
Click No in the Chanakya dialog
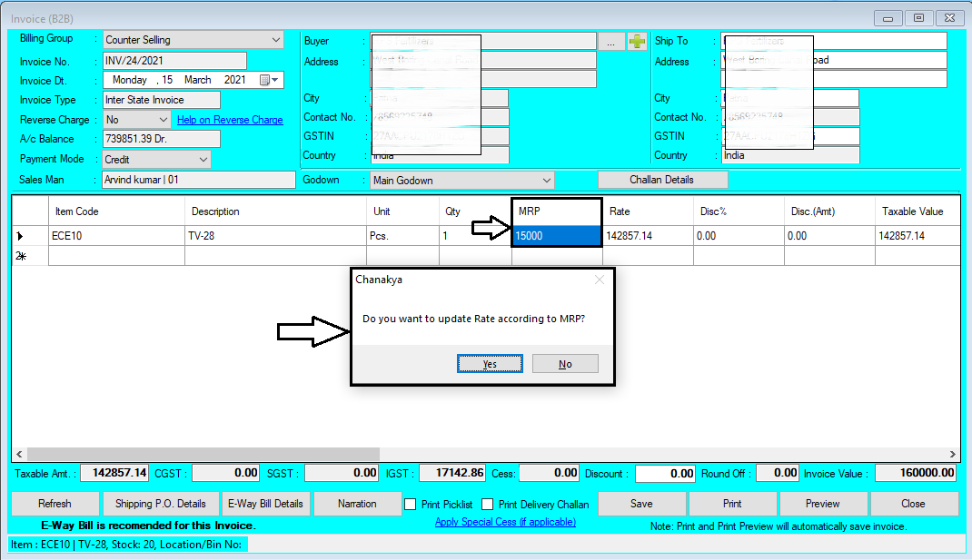pyautogui.click(x=565, y=363)
